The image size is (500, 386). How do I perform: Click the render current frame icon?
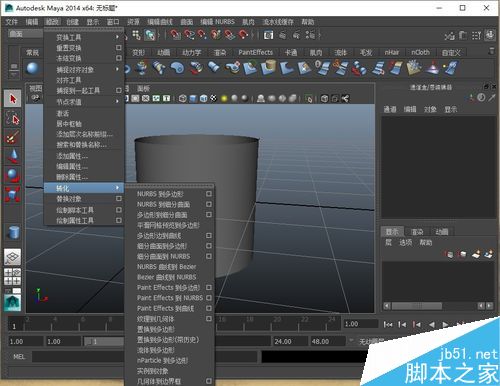268,35
